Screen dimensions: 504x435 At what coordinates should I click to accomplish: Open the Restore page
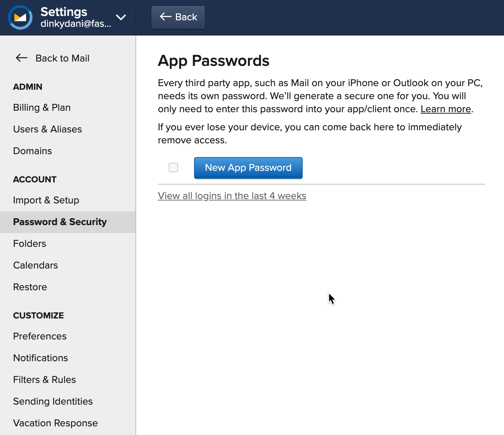click(x=30, y=287)
